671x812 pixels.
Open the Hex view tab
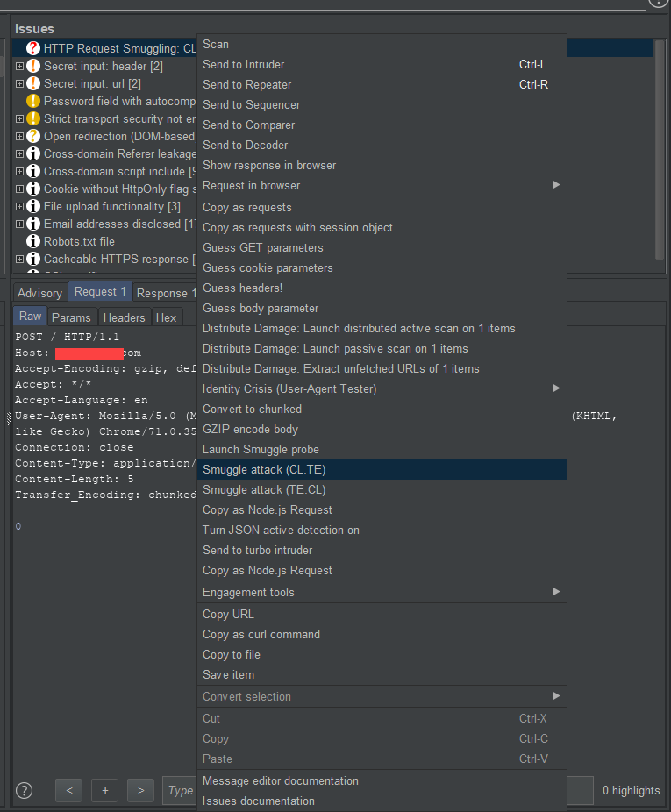pyautogui.click(x=166, y=317)
